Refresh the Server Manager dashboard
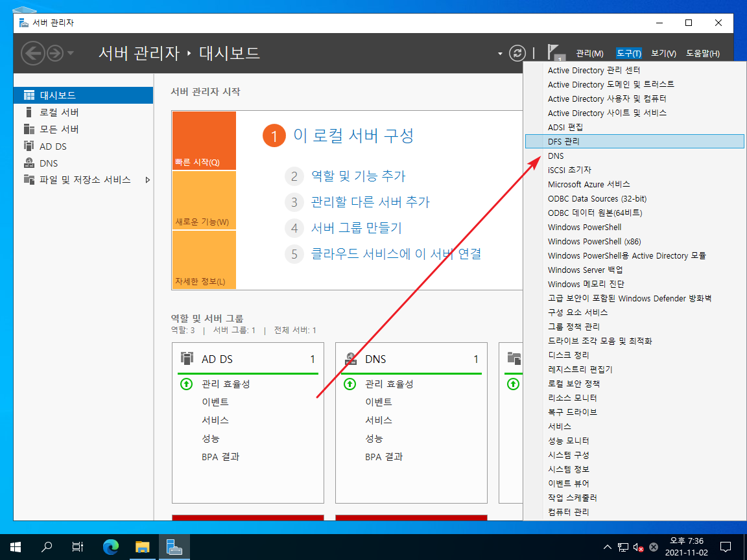The width and height of the screenshot is (747, 560). click(517, 53)
